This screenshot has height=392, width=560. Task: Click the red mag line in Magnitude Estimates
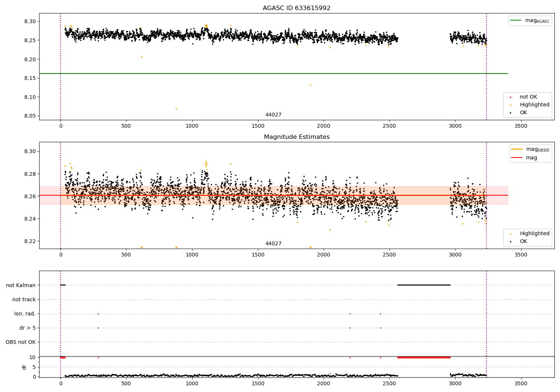pos(274,195)
